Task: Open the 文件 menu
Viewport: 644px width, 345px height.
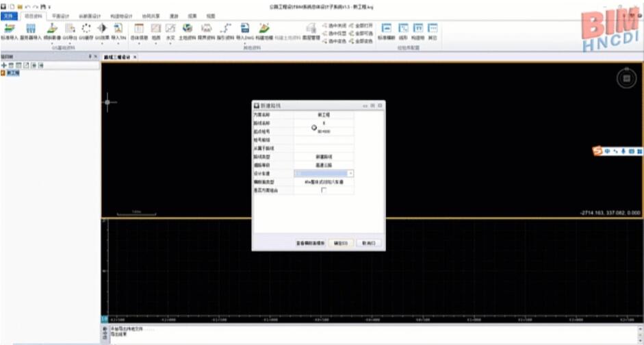Action: (x=8, y=15)
